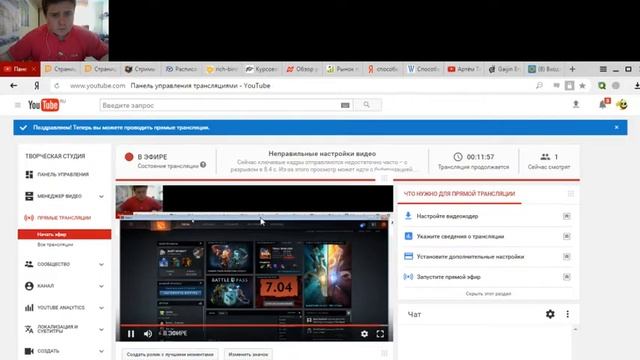Click the Yandex logo button in address bar
640x360 pixels.
[36, 86]
